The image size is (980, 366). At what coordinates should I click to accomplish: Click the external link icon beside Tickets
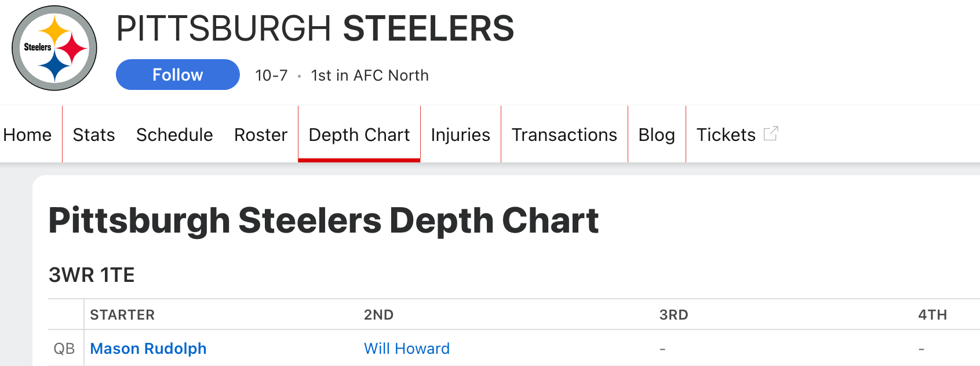click(x=770, y=134)
